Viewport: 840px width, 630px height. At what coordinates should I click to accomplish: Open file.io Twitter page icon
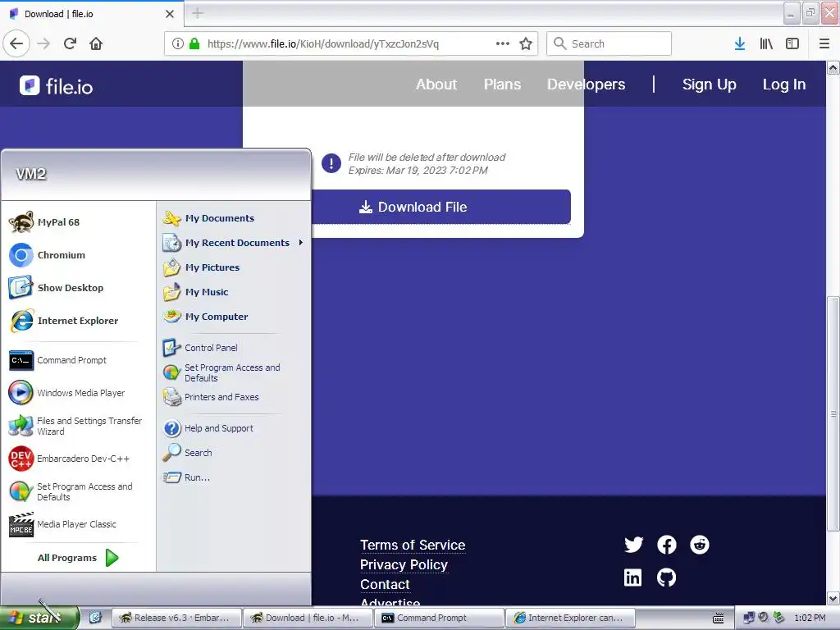[x=634, y=545]
